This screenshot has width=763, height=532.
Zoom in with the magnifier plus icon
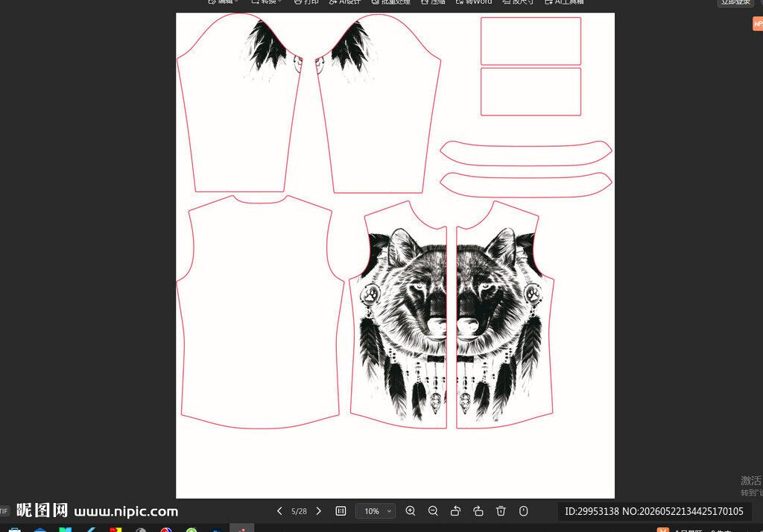coord(411,511)
